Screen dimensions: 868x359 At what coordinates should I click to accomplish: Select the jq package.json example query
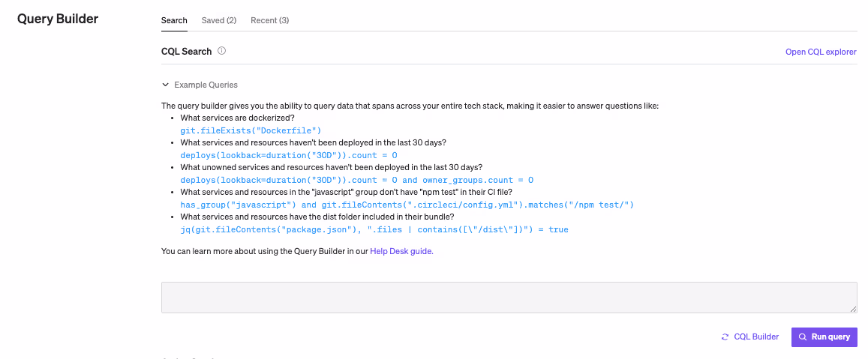point(374,229)
